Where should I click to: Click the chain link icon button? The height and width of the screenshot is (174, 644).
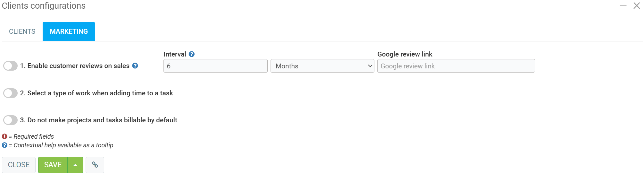pyautogui.click(x=95, y=165)
